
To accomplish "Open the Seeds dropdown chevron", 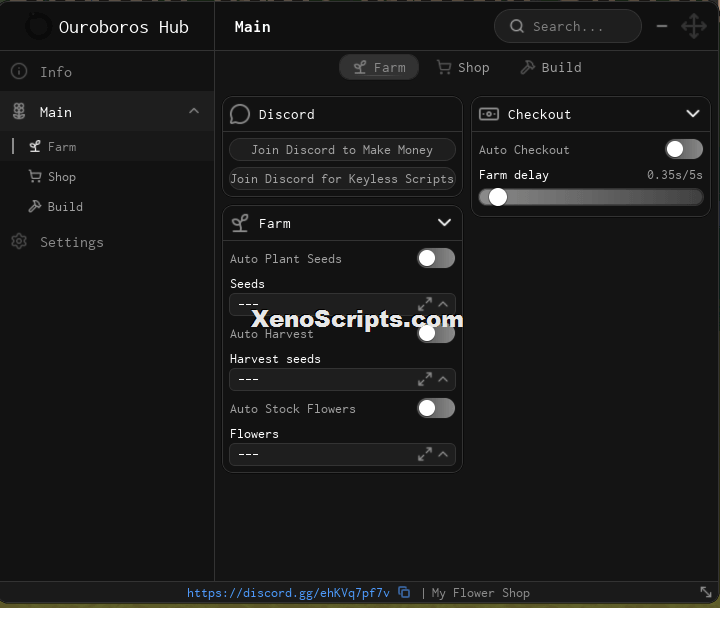I will (x=443, y=304).
